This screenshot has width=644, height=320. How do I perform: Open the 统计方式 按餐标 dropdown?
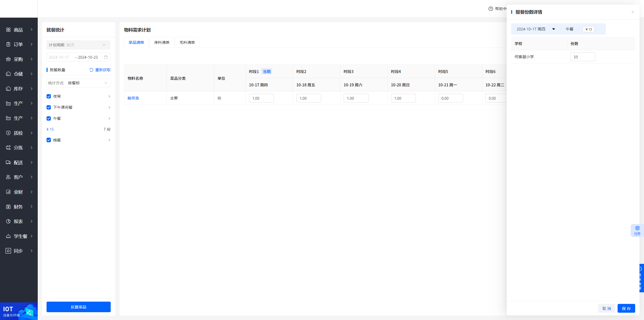[78, 83]
